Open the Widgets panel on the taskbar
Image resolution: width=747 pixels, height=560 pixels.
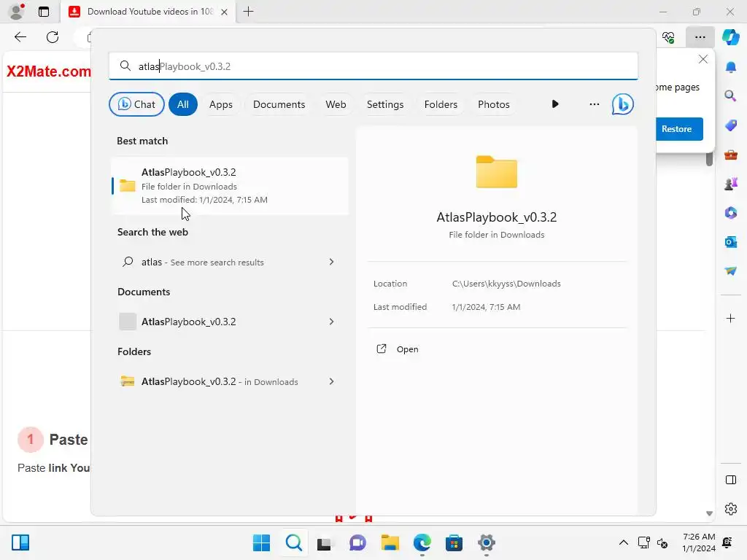pyautogui.click(x=20, y=542)
